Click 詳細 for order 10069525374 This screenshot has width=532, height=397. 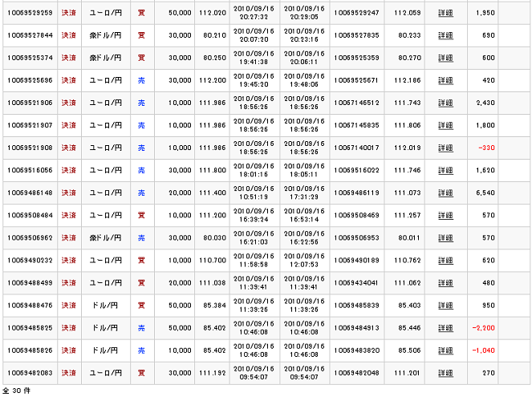point(445,58)
